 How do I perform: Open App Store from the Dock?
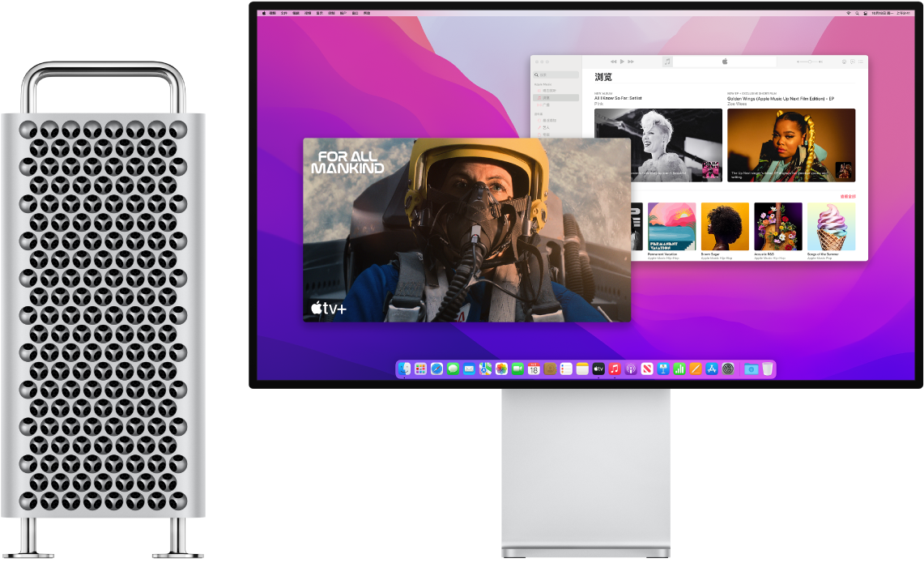coord(712,369)
